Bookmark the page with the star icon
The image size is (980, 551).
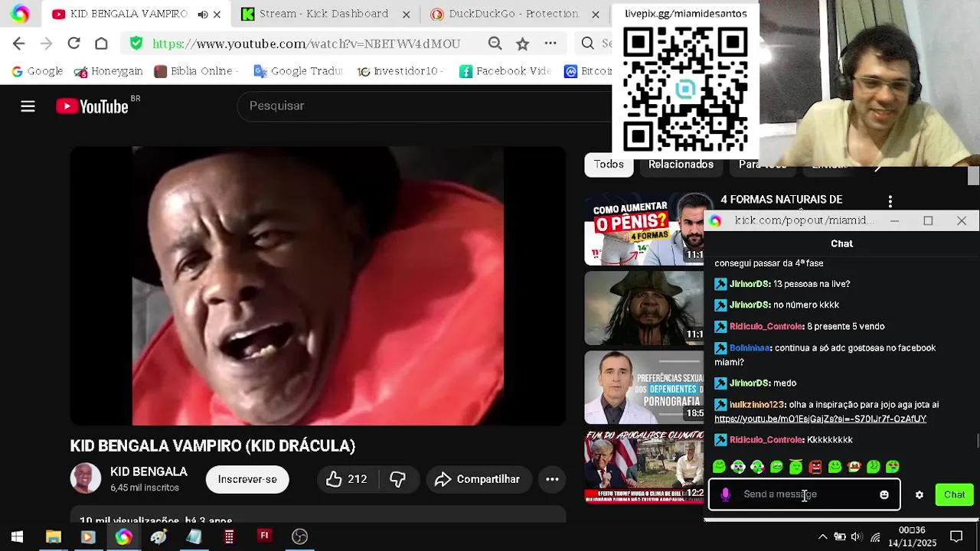[x=523, y=44]
